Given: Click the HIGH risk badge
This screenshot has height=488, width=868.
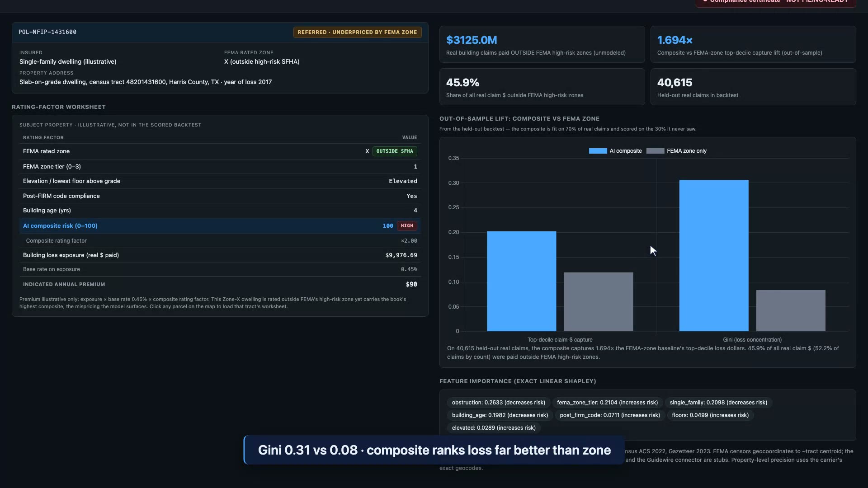Looking at the screenshot, I should (407, 226).
